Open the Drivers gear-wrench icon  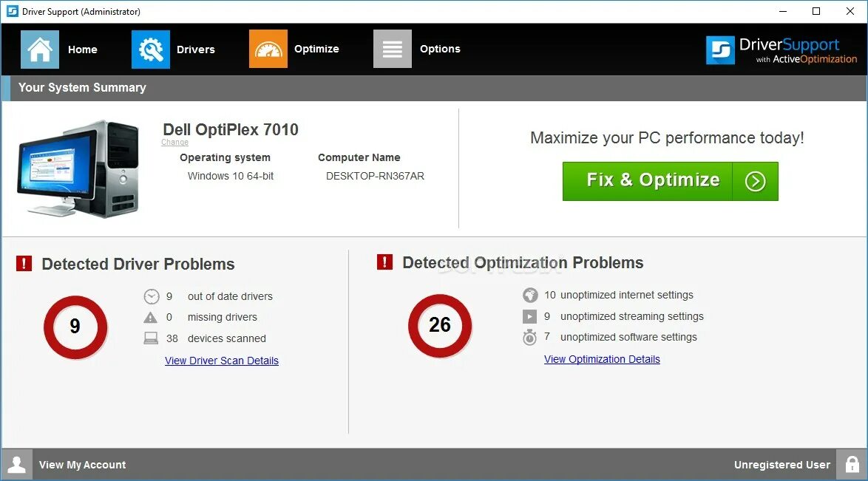151,50
